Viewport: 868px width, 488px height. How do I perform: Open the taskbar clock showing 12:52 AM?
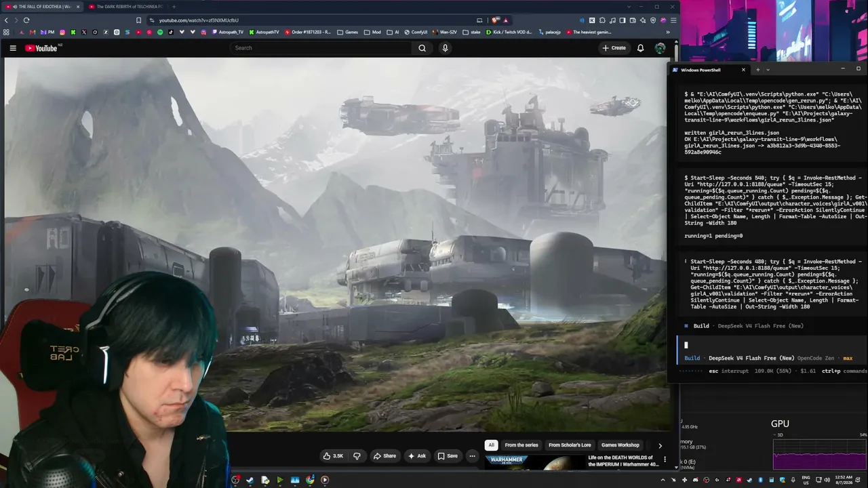click(844, 480)
